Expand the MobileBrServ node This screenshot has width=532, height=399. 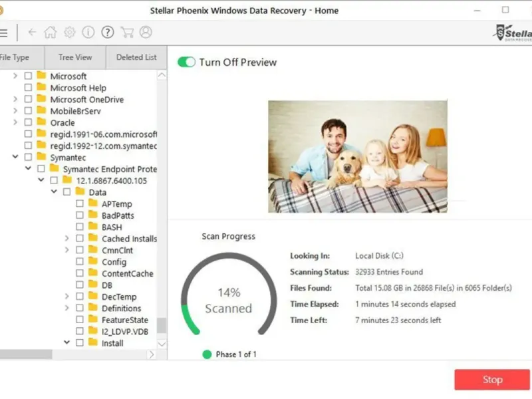(x=15, y=110)
